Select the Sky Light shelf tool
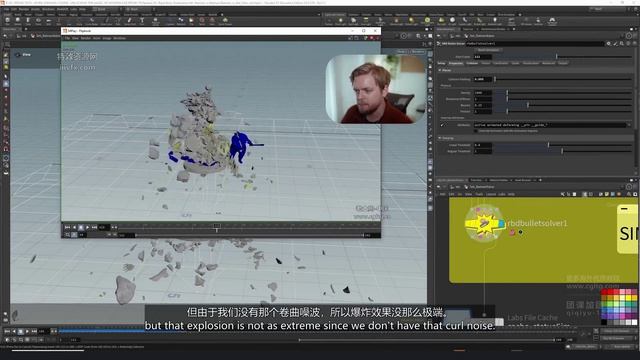This screenshot has width=640, height=360. [x=441, y=20]
